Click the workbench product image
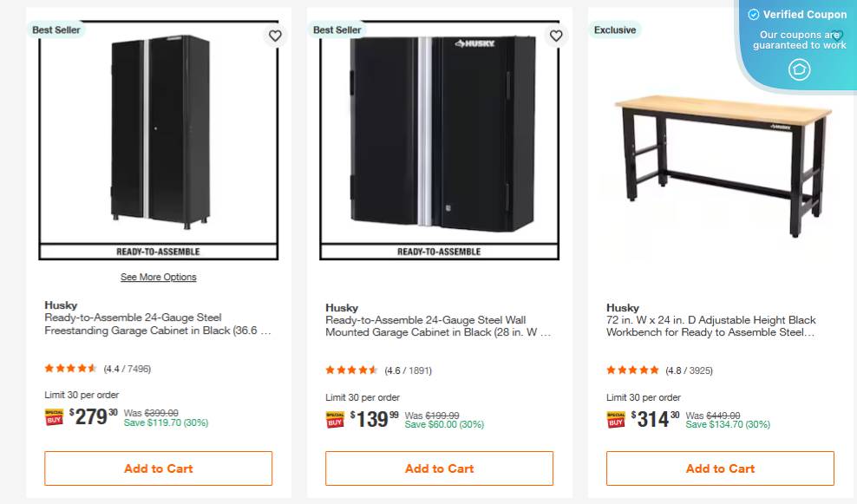This screenshot has height=504, width=857. [x=720, y=156]
